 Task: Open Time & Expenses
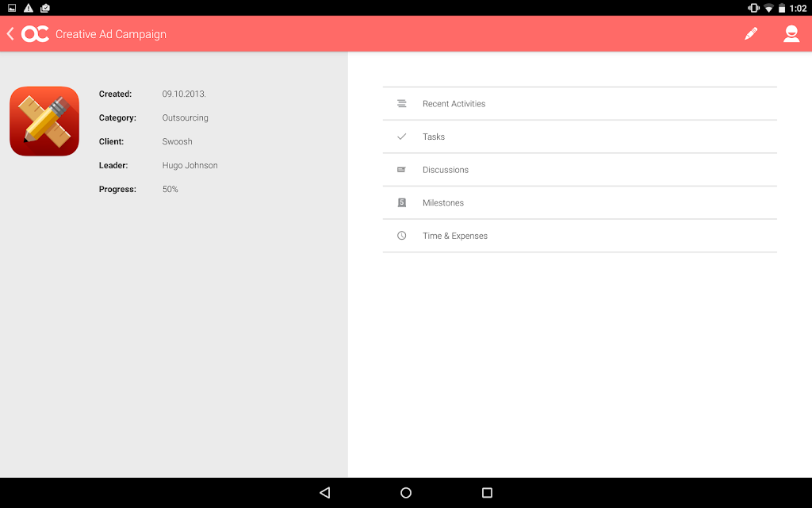[580, 236]
